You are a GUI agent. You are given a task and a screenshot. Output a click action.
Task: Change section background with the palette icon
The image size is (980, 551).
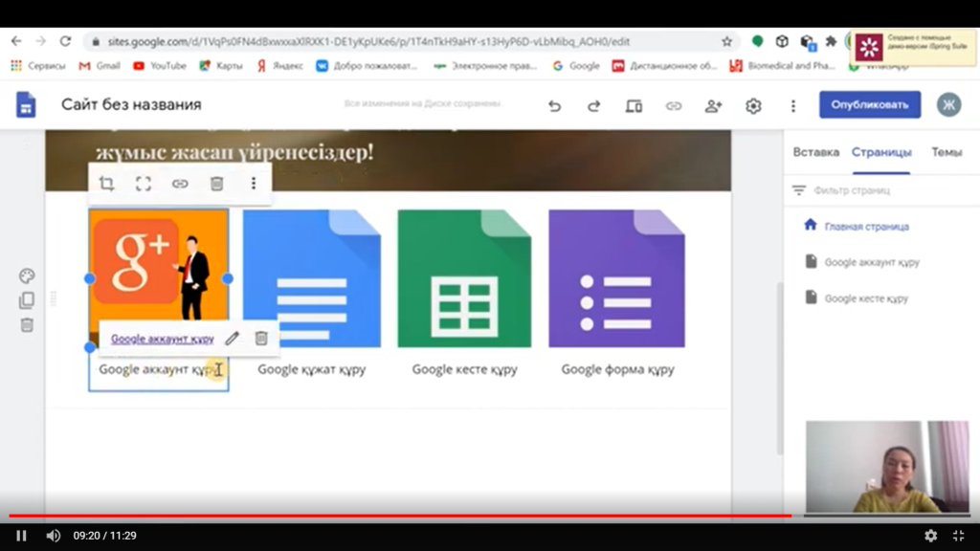pyautogui.click(x=26, y=275)
